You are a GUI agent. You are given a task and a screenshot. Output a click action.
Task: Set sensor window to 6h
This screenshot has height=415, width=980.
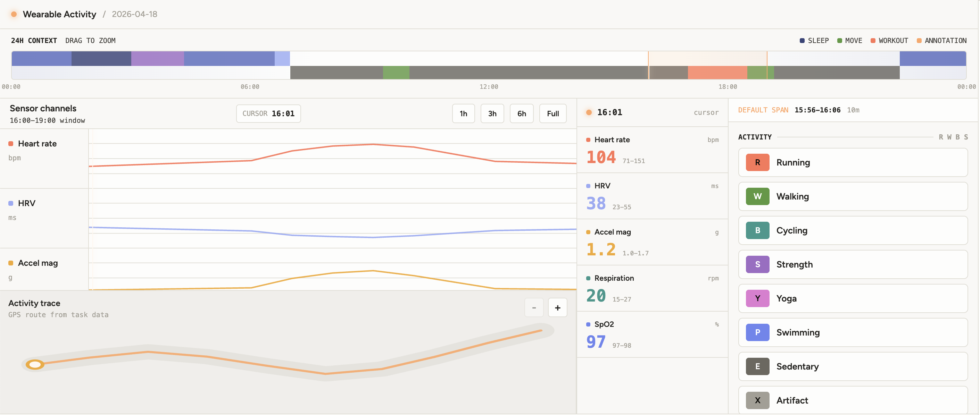pos(522,113)
